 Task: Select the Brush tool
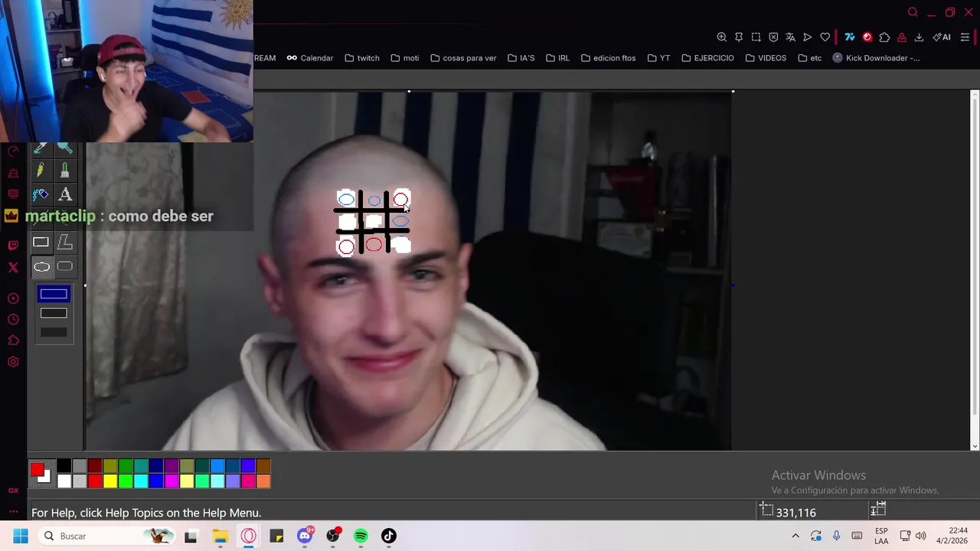pyautogui.click(x=65, y=171)
